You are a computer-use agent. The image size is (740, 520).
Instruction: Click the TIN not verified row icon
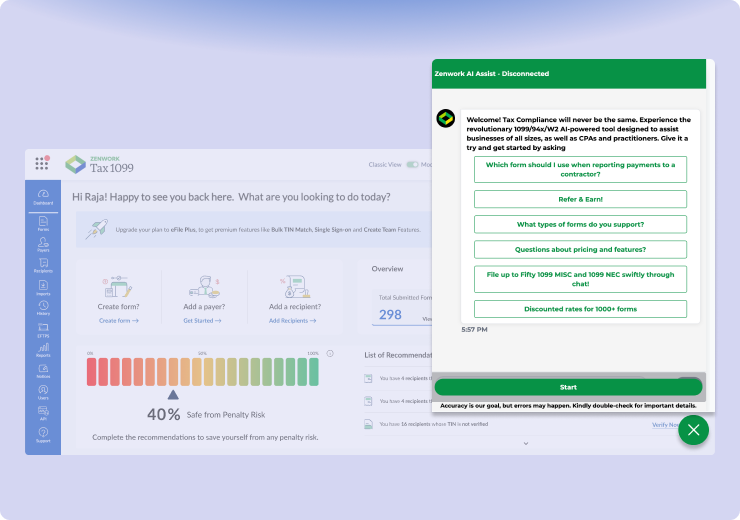(368, 424)
